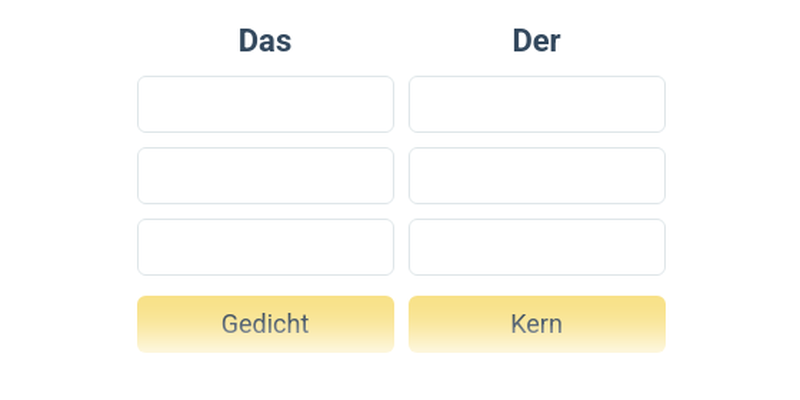800x400 pixels.
Task: Select the second empty box under Der
Action: tap(536, 175)
